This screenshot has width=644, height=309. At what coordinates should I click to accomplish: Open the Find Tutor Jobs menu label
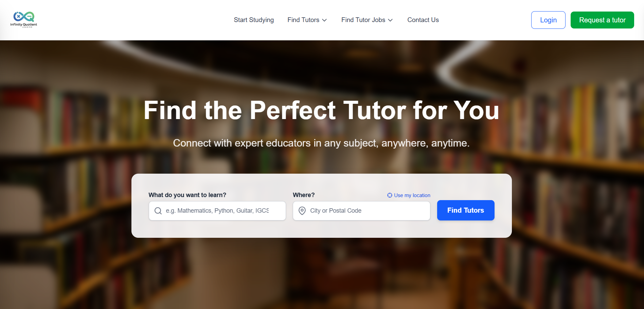[363, 20]
